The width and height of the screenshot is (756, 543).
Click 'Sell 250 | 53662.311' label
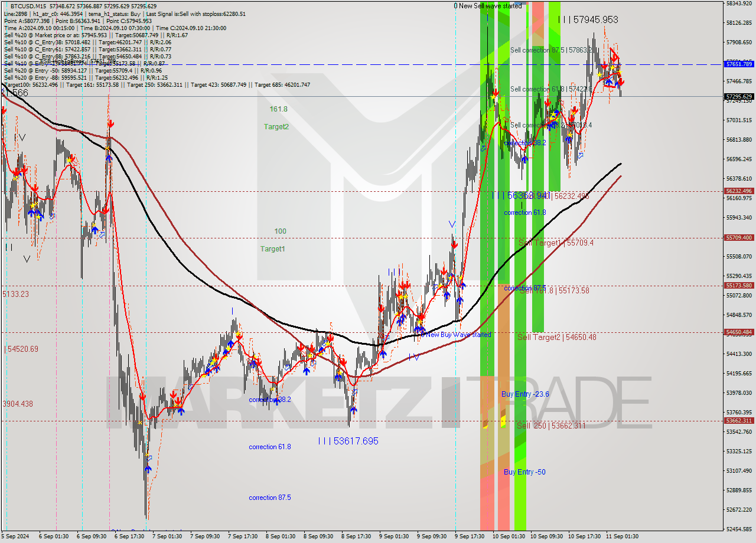551,426
